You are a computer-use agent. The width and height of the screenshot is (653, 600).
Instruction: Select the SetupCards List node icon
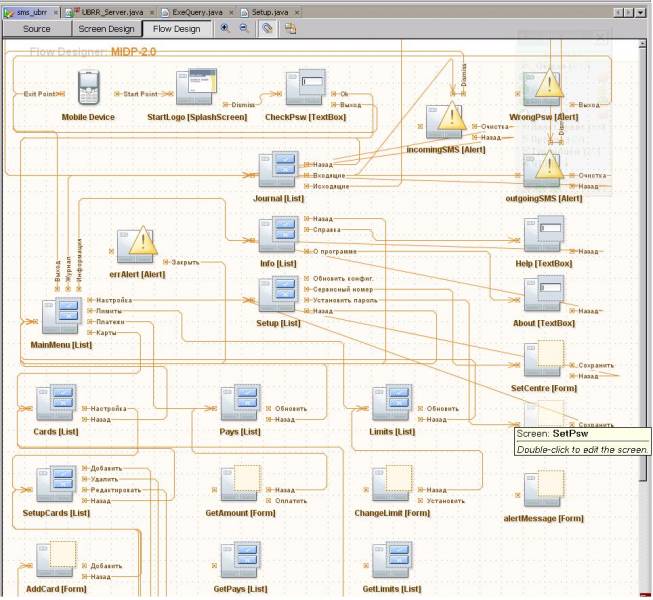pyautogui.click(x=56, y=483)
